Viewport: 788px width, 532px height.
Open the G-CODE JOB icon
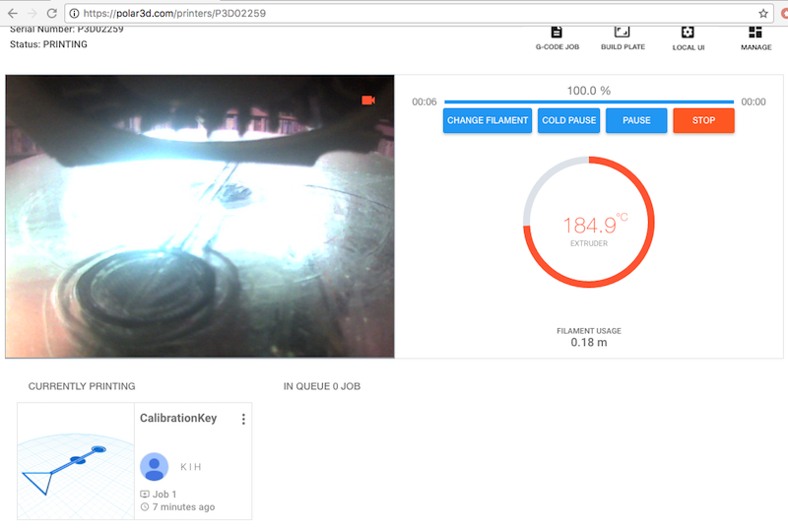[557, 33]
